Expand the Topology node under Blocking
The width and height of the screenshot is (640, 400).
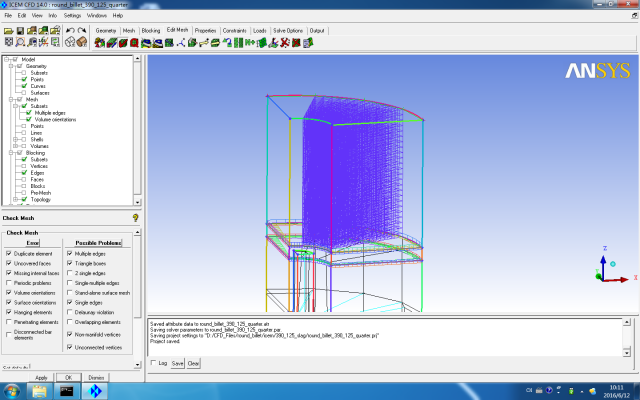[x=16, y=199]
